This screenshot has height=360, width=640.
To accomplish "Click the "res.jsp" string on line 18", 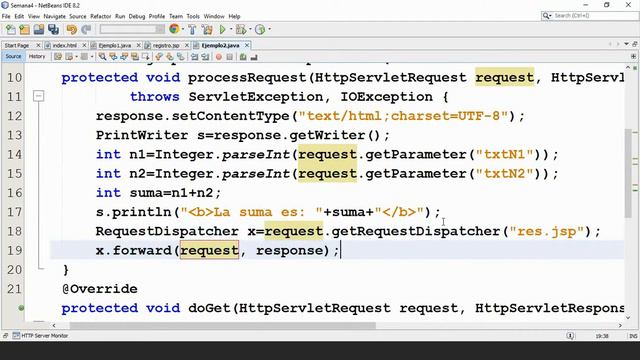I will pos(546,231).
